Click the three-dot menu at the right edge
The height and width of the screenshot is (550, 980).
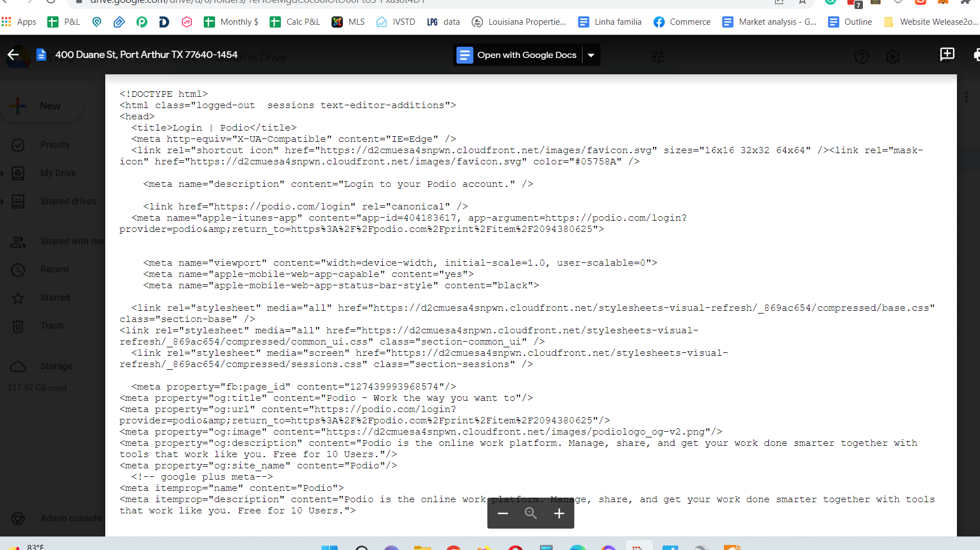pyautogui.click(x=966, y=97)
